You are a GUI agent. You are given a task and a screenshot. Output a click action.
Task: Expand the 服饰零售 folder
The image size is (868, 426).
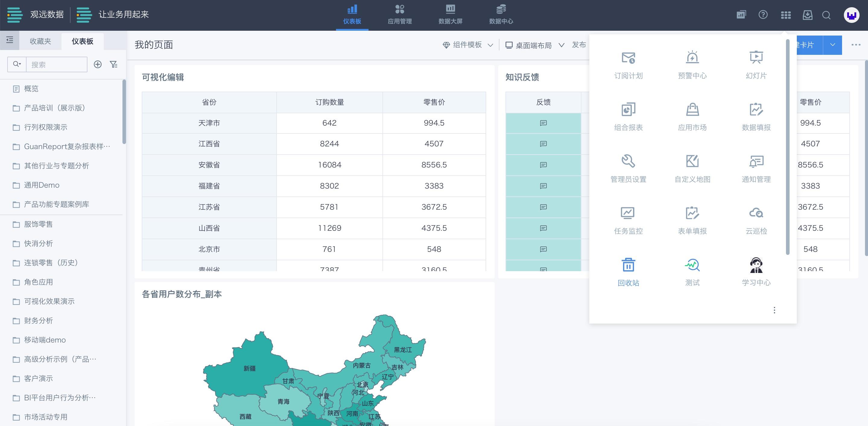pos(38,224)
